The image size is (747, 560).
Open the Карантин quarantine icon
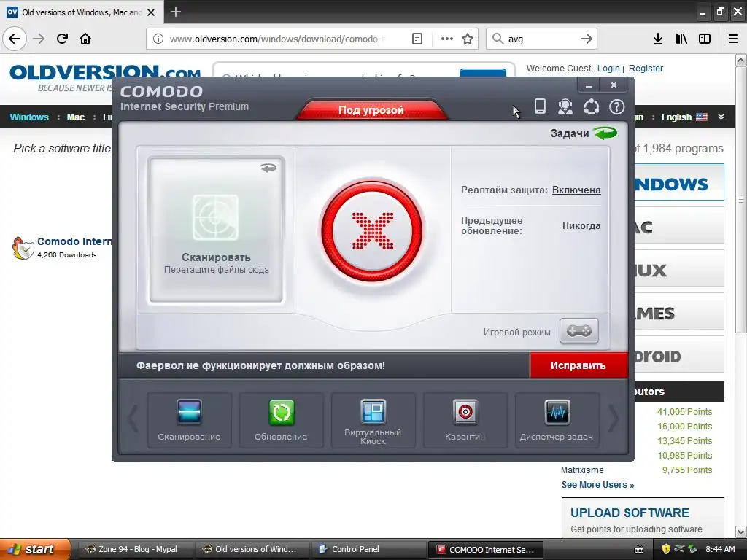(465, 419)
